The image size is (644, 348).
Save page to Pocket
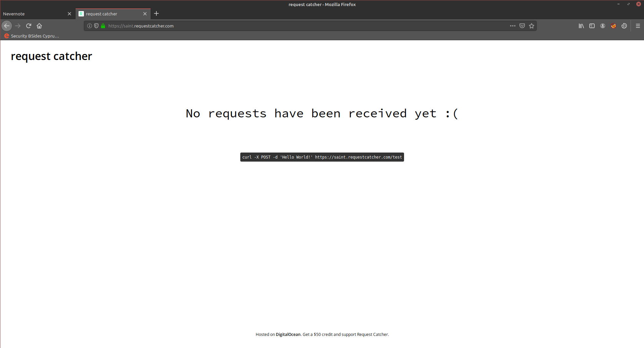522,26
